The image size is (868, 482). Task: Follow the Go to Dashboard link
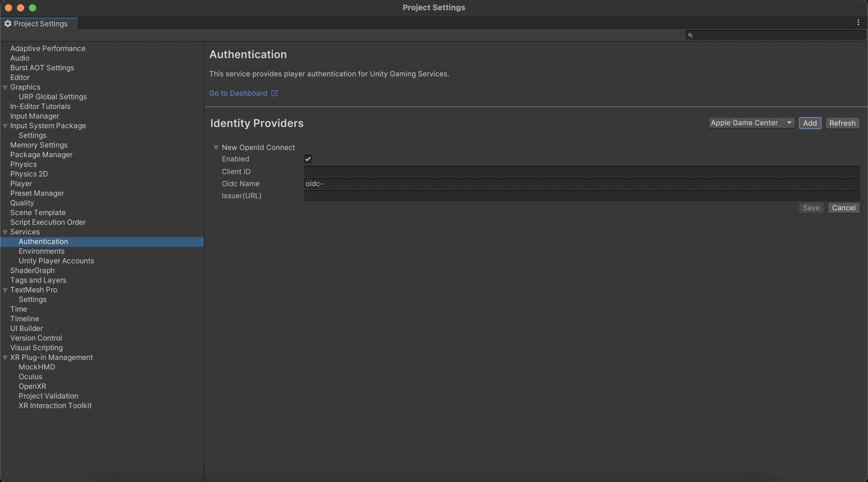click(x=238, y=93)
